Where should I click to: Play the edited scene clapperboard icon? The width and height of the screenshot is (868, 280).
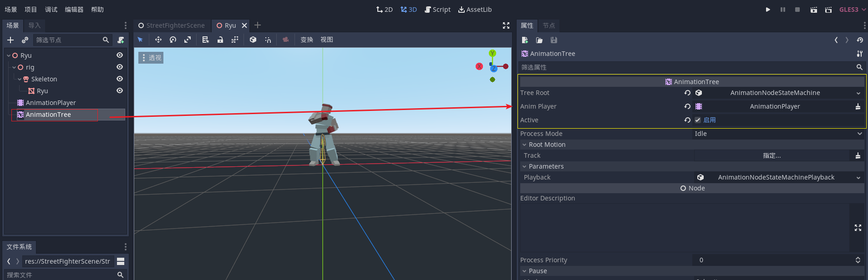[813, 10]
